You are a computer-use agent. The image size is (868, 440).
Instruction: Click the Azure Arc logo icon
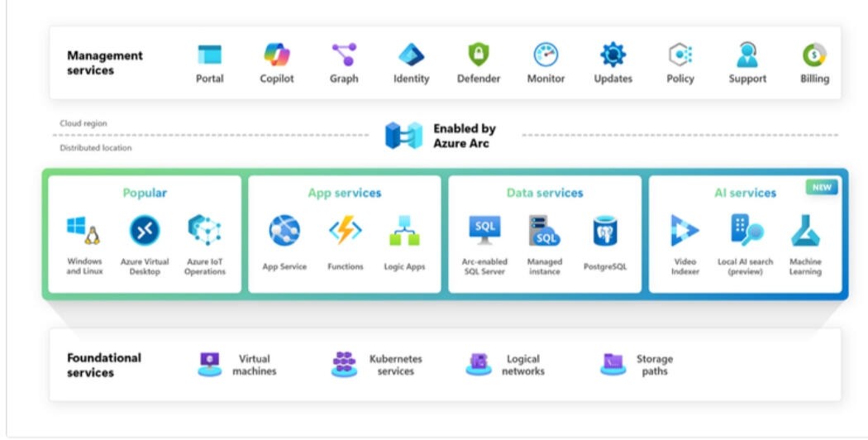[403, 135]
